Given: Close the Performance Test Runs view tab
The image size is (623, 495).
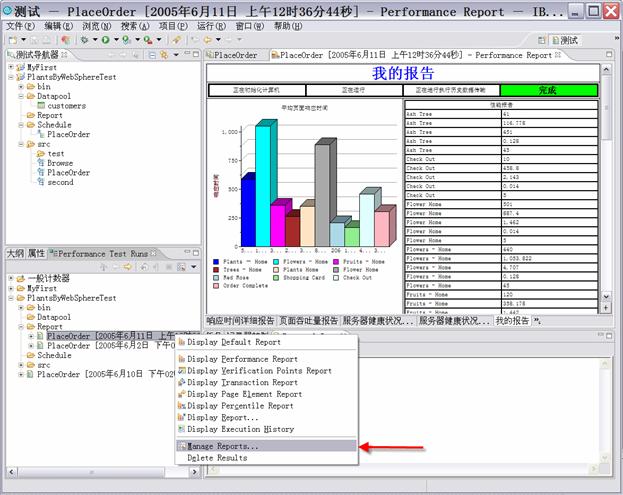Looking at the screenshot, I should click(155, 254).
